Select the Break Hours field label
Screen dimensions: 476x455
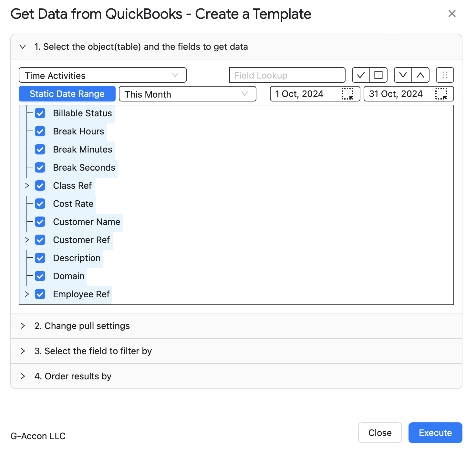[78, 131]
